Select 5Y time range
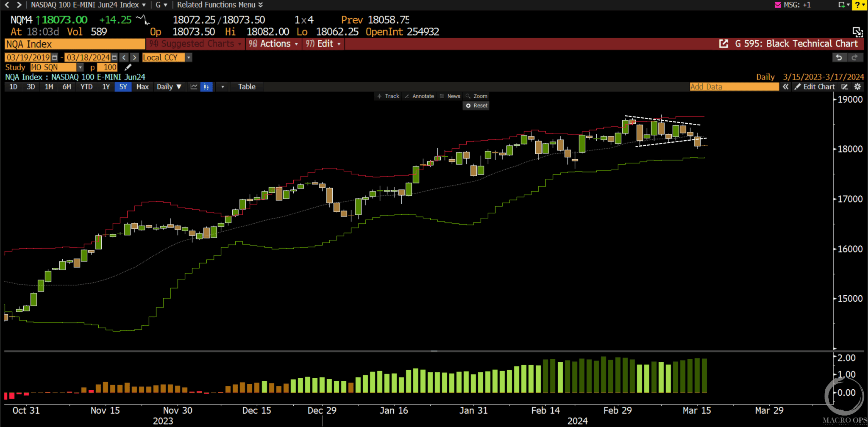 coord(123,86)
